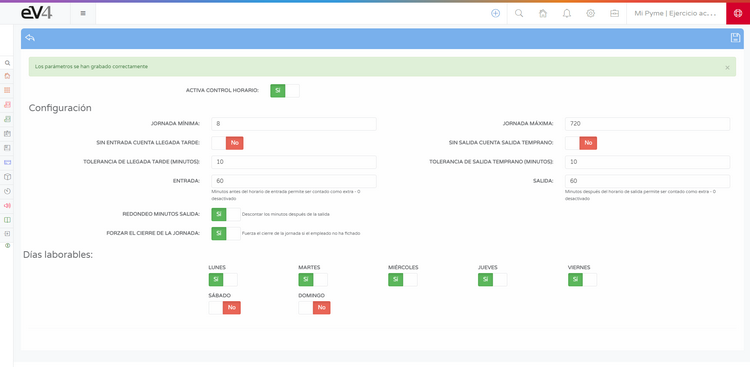Dismiss the green success message
This screenshot has width=750, height=367.
728,67
